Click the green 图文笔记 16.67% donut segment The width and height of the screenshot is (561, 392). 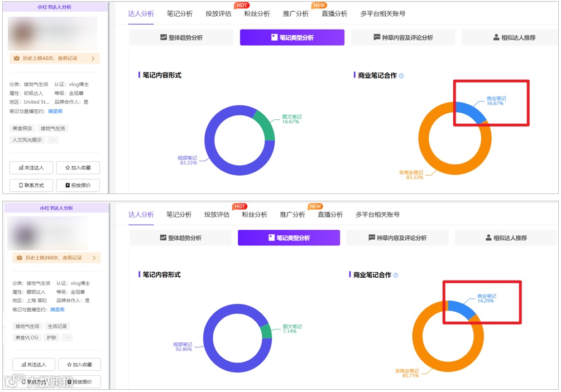(x=265, y=124)
